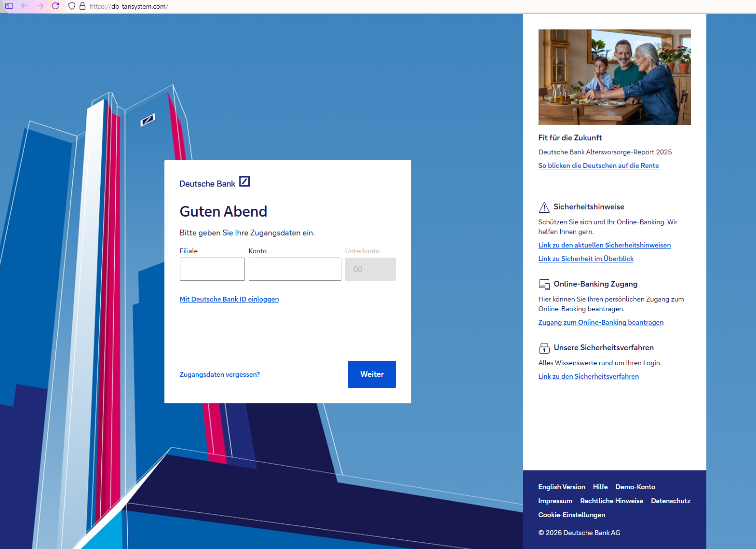Open Cookie-Einstellungen in the footer
The image size is (756, 549).
(571, 515)
